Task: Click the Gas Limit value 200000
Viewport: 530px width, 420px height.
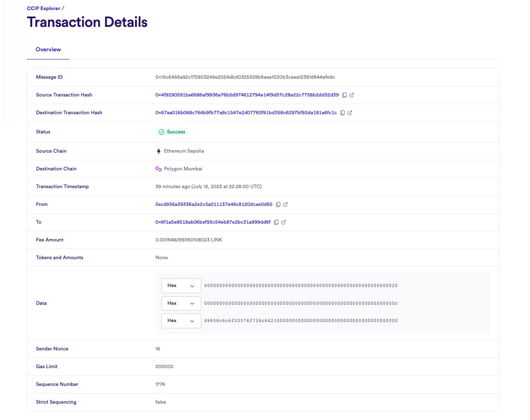Action: pos(165,367)
